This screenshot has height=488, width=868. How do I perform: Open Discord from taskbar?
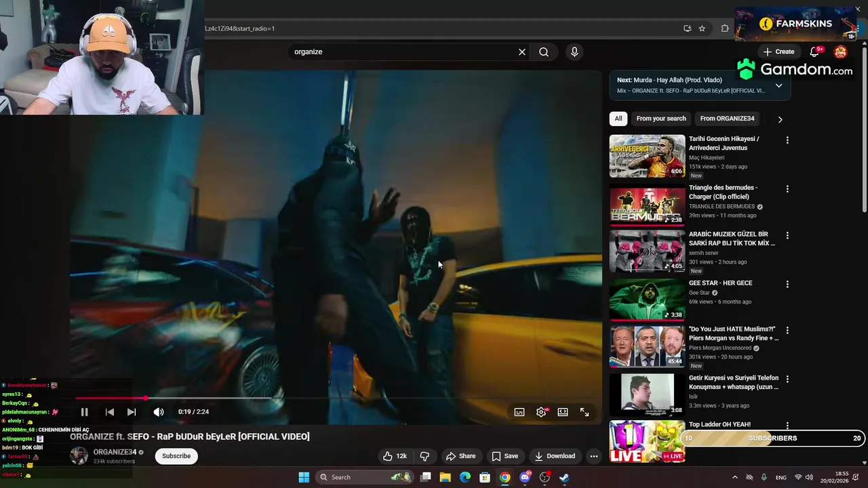525,477
